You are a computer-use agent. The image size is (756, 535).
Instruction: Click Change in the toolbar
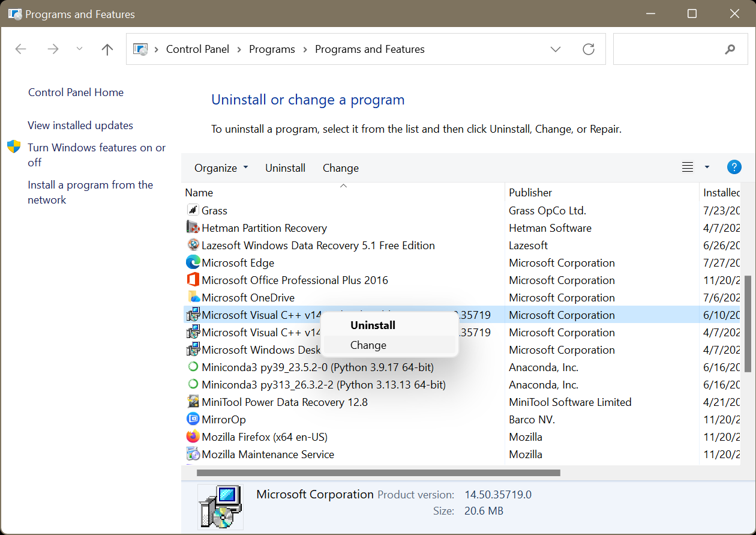pyautogui.click(x=341, y=168)
